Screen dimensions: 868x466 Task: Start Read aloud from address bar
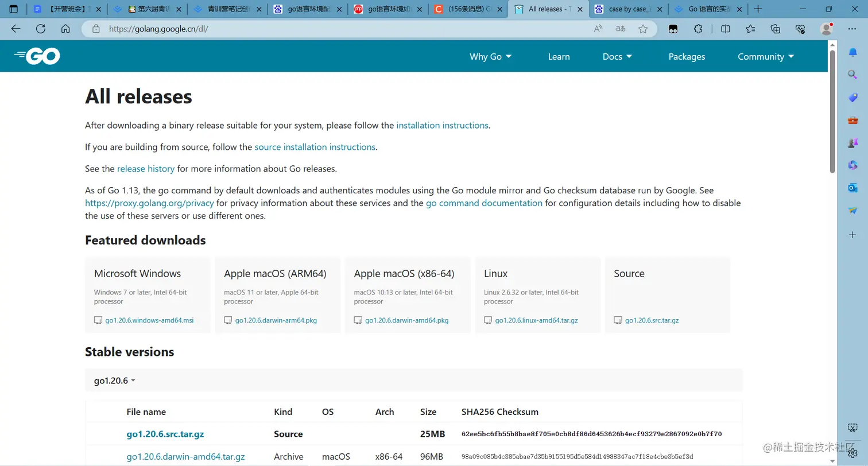pos(598,29)
